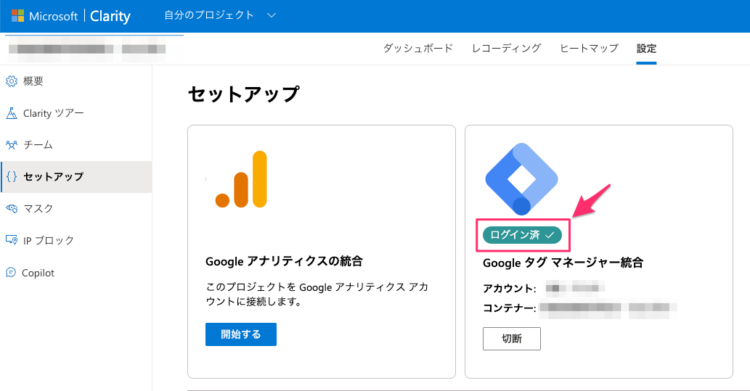Viewport: 750px width, 391px height.
Task: Select the 設定 tab
Action: [x=646, y=48]
